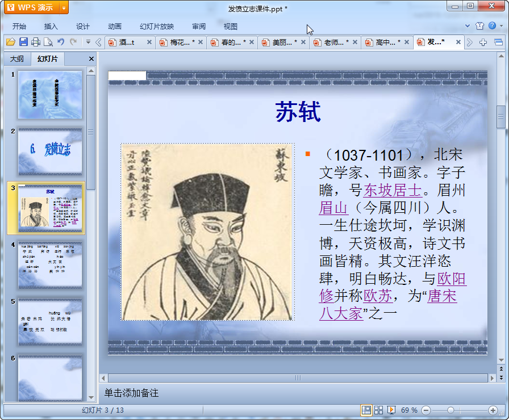Undo the last action
The width and height of the screenshot is (509, 420).
coord(61,42)
